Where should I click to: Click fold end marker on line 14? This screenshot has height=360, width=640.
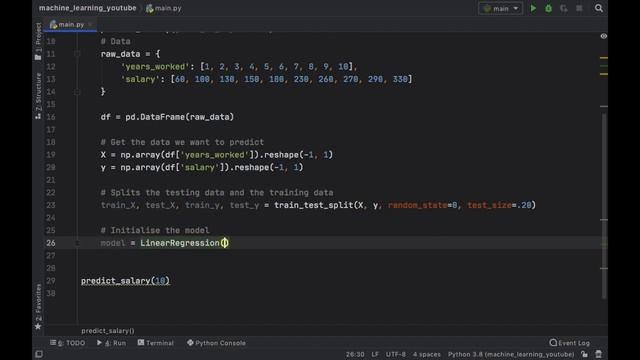77,92
